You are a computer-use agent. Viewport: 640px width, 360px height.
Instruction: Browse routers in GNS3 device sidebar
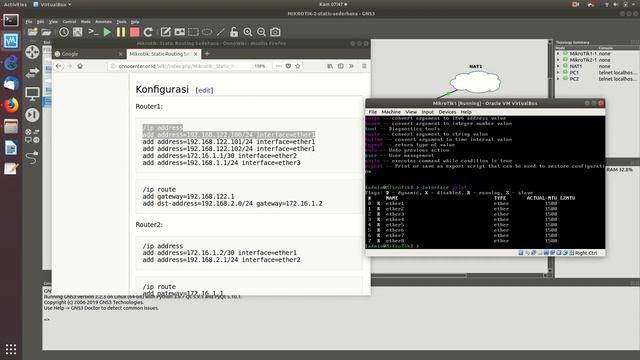(x=32, y=52)
